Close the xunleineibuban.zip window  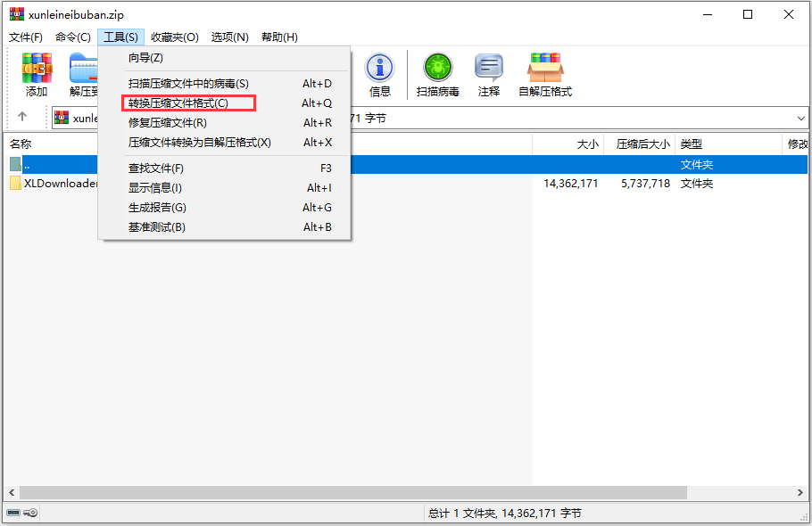[789, 14]
